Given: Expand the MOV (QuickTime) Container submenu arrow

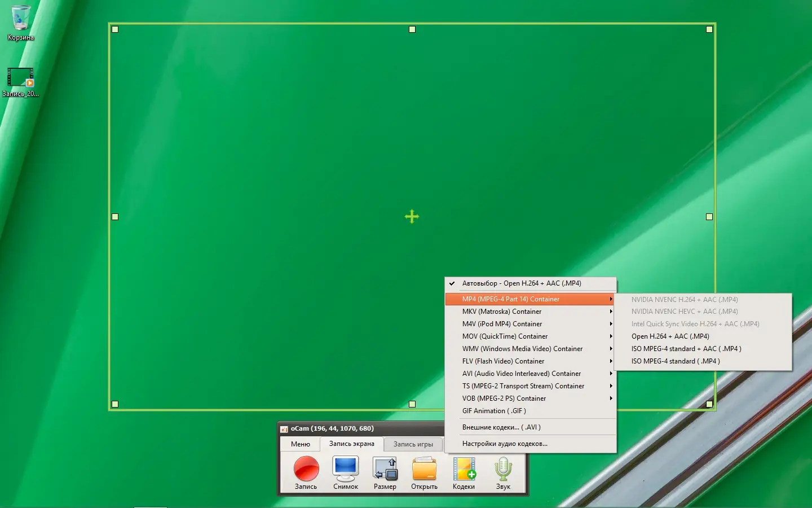Looking at the screenshot, I should (611, 336).
